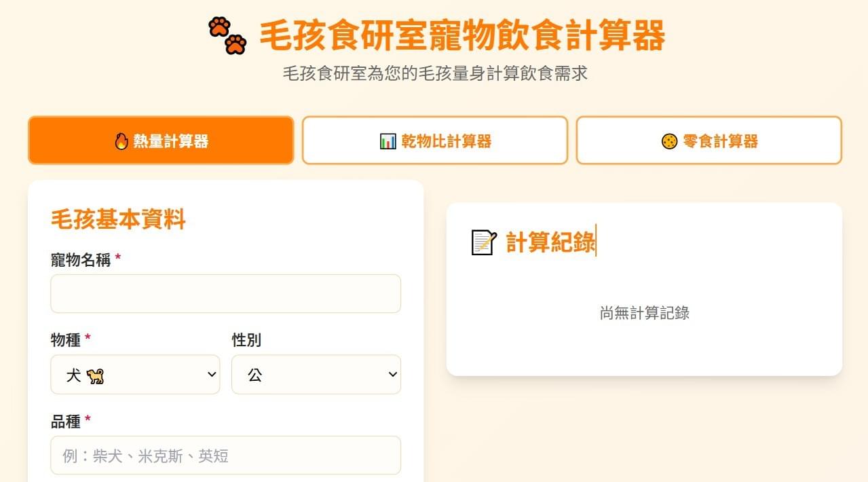Expand the 物種 species dropdown arrow
This screenshot has height=482, width=868.
pos(212,375)
